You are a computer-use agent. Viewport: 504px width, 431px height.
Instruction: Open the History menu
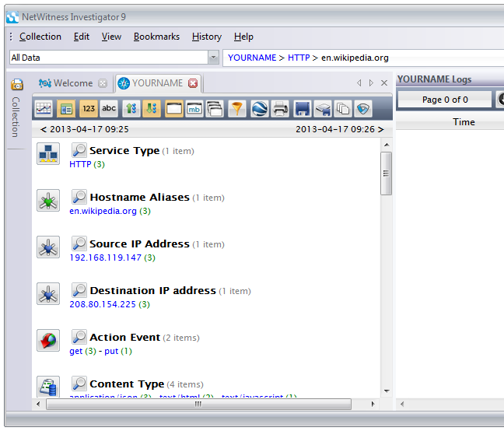click(207, 37)
